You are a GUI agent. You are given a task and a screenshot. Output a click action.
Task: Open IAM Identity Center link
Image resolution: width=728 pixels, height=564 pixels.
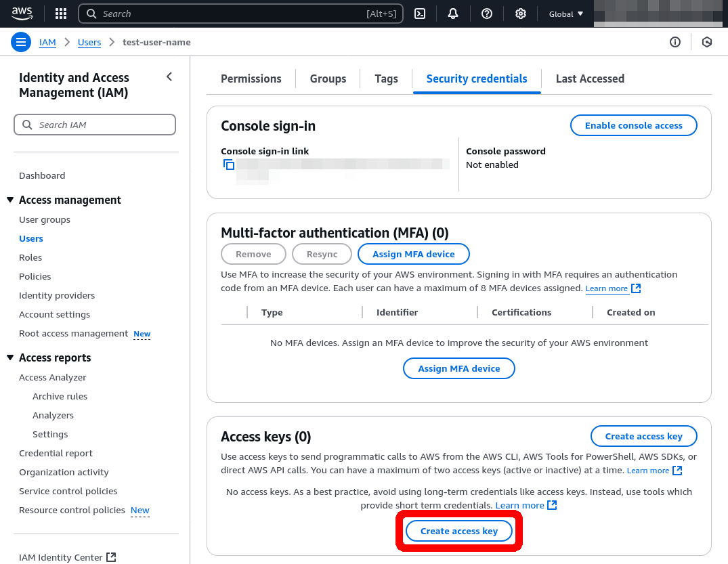pyautogui.click(x=60, y=557)
